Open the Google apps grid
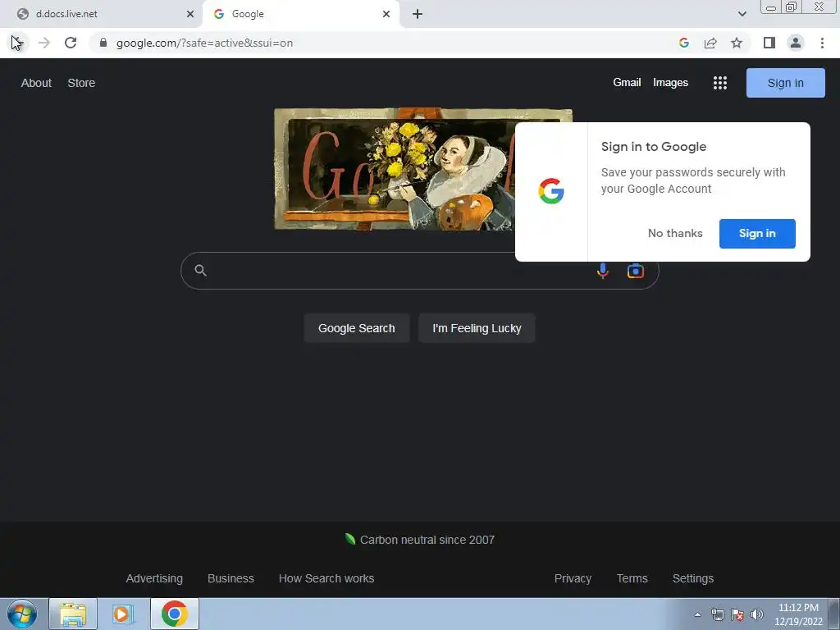This screenshot has height=630, width=840. coord(720,83)
